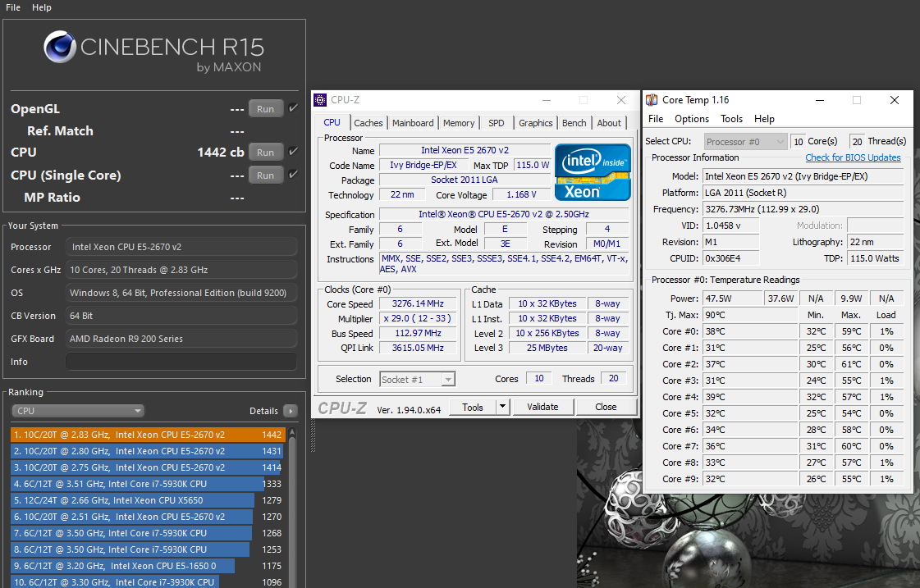The image size is (920, 588).
Task: Run the CPU benchmark
Action: click(265, 153)
